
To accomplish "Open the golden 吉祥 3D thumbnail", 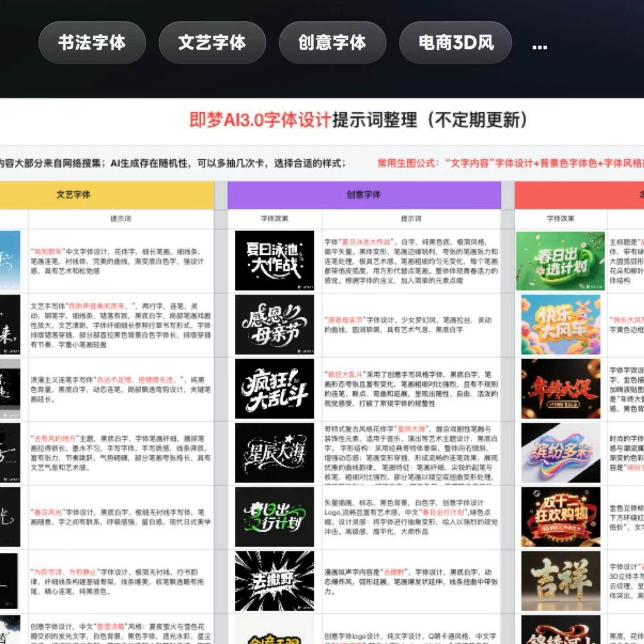I will tap(560, 581).
